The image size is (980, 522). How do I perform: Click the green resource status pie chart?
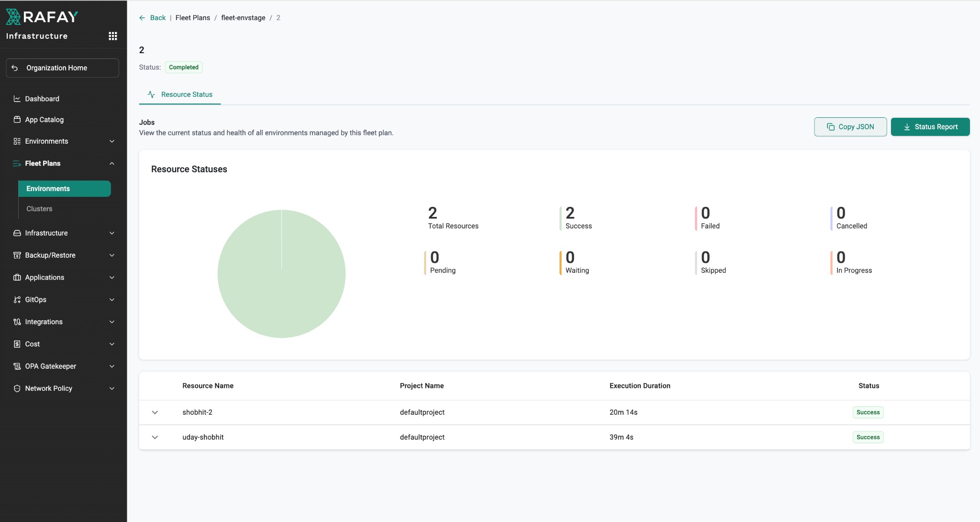281,273
